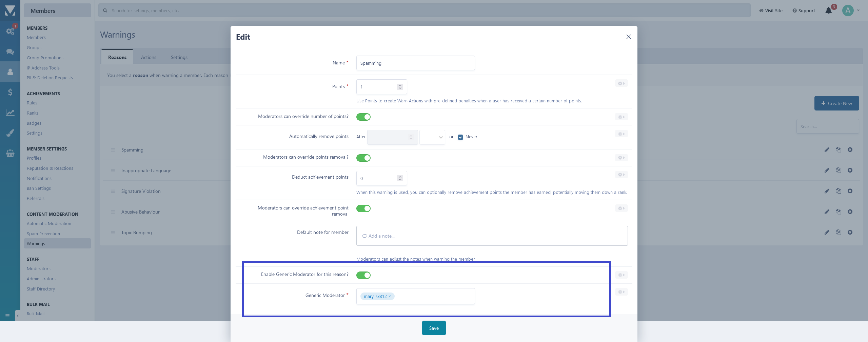The width and height of the screenshot is (868, 342).
Task: Toggle Moderators can override number of points
Action: click(x=363, y=117)
